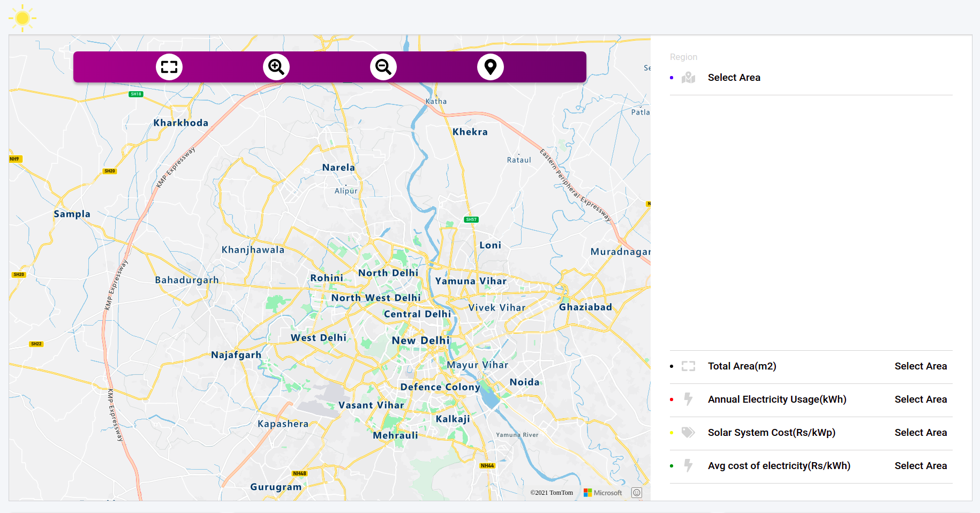Viewport: 980px width, 513px height.
Task: Click Khekra label on the map
Action: [x=470, y=132]
